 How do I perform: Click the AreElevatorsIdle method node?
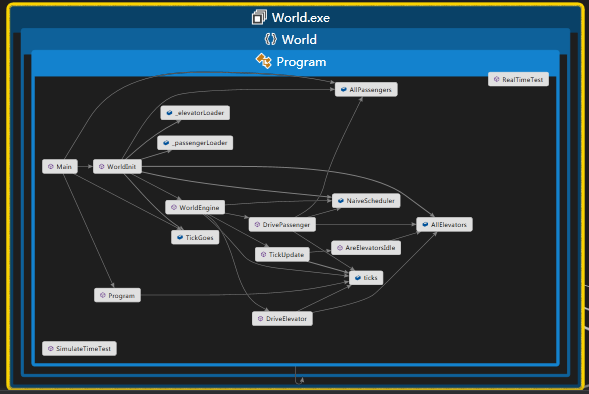[x=366, y=248]
